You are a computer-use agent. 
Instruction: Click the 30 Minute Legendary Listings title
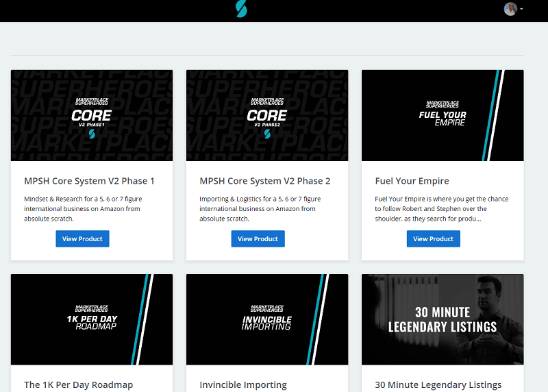coord(438,384)
